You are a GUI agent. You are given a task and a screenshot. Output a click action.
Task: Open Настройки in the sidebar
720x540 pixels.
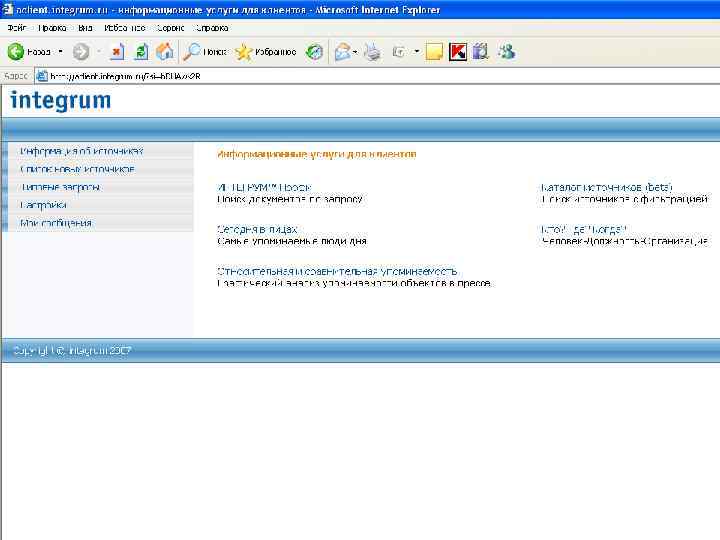pyautogui.click(x=43, y=205)
